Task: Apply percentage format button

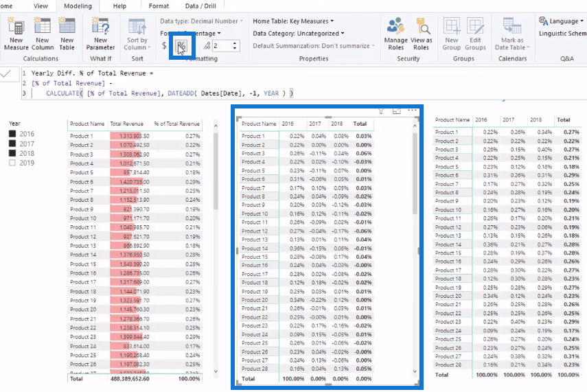Action: point(181,46)
